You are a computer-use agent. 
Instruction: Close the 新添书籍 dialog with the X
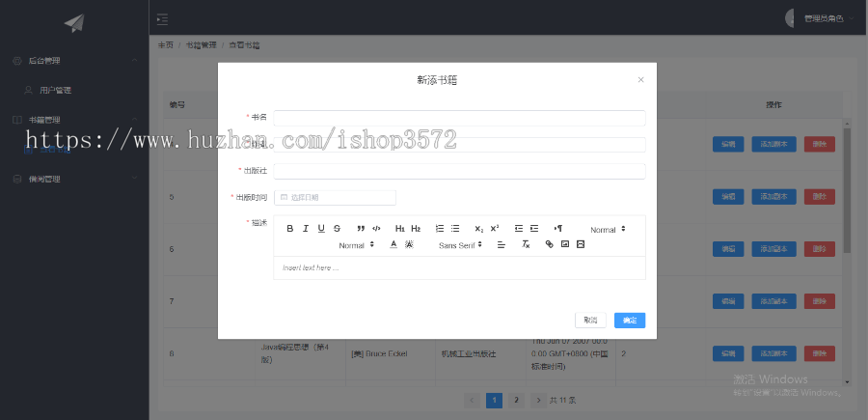coord(640,80)
